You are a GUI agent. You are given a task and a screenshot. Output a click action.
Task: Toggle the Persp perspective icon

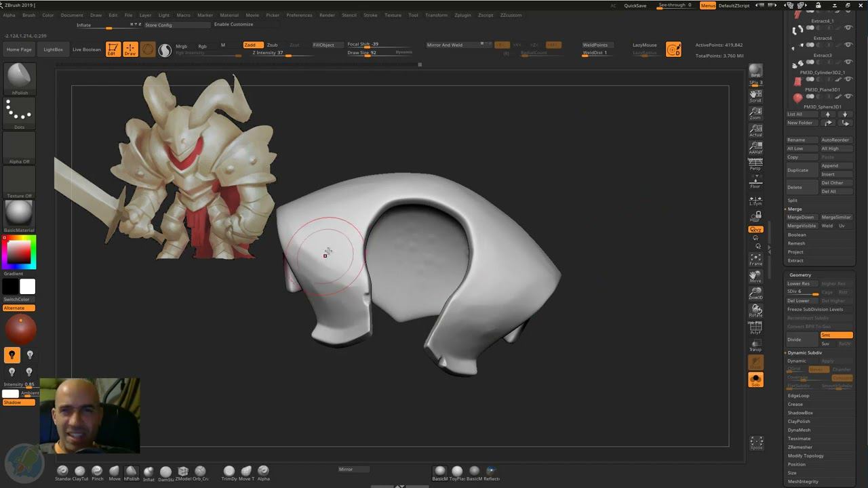point(755,164)
